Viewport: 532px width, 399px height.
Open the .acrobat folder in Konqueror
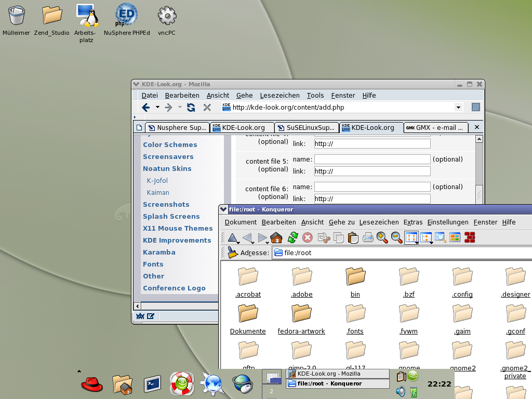(x=248, y=282)
